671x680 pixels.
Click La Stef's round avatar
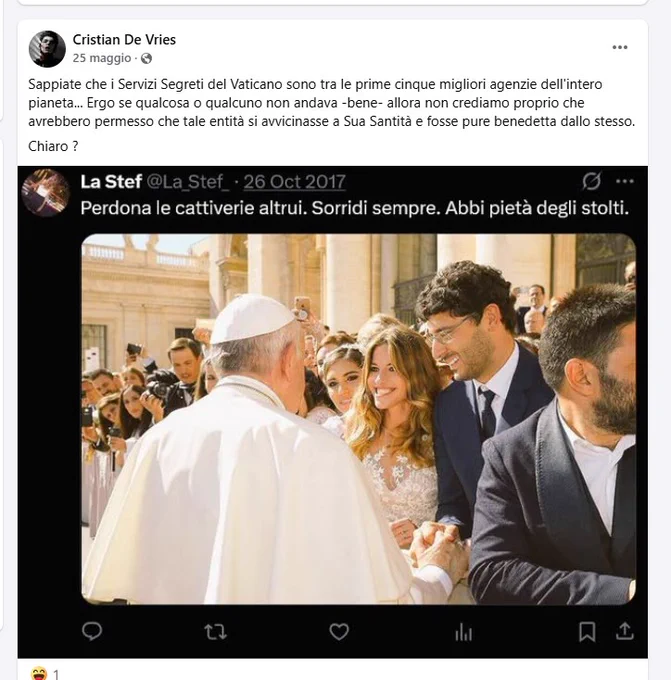coord(46,192)
